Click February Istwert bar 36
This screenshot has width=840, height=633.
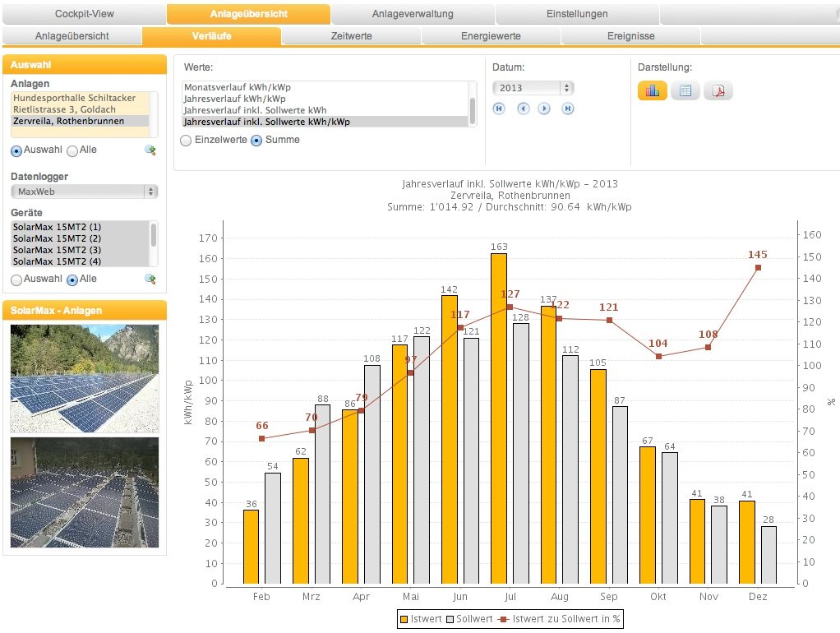pyautogui.click(x=252, y=547)
